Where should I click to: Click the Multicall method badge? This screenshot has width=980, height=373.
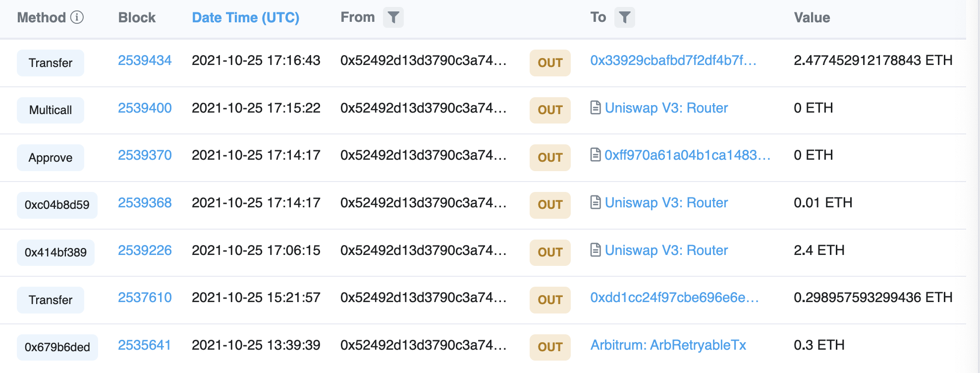(50, 110)
